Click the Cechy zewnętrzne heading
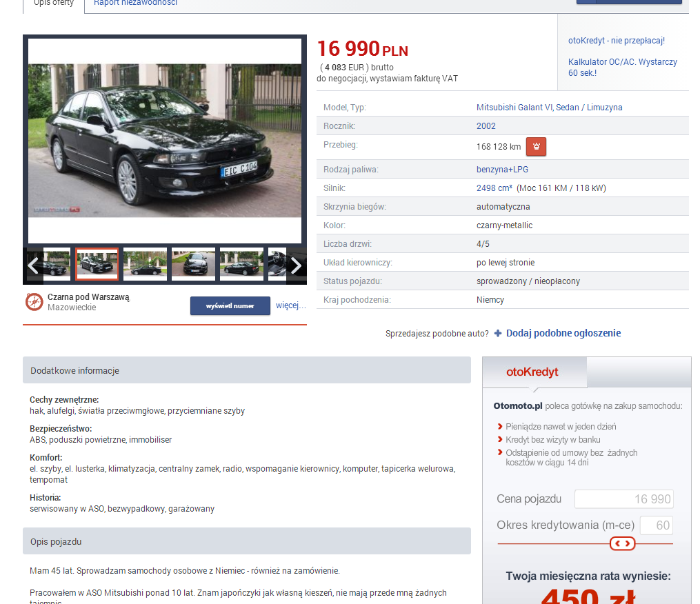The width and height of the screenshot is (700, 604). (x=64, y=399)
